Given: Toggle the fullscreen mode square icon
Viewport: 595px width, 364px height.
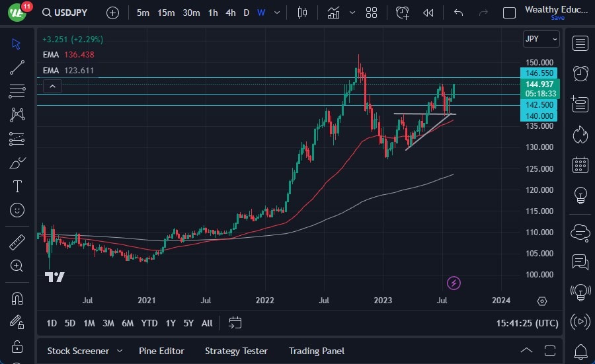Looking at the screenshot, I should point(509,13).
